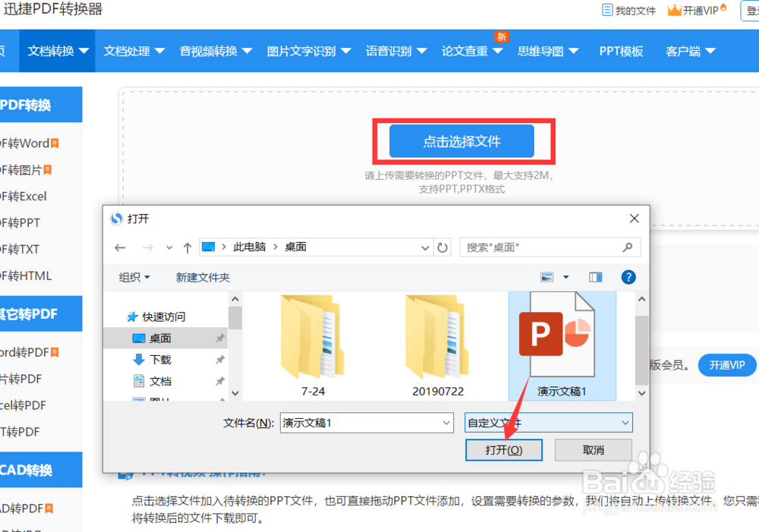
Task: Click navigation tree scroll up arrow
Action: (235, 299)
